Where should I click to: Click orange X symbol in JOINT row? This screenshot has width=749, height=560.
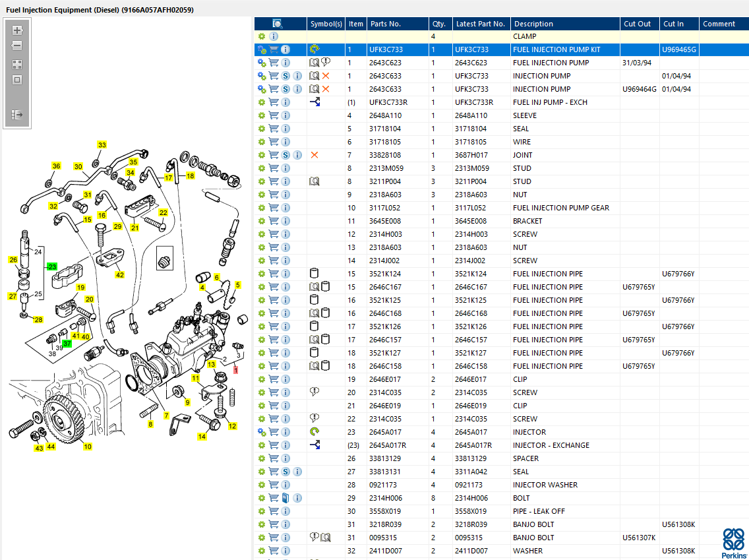315,155
